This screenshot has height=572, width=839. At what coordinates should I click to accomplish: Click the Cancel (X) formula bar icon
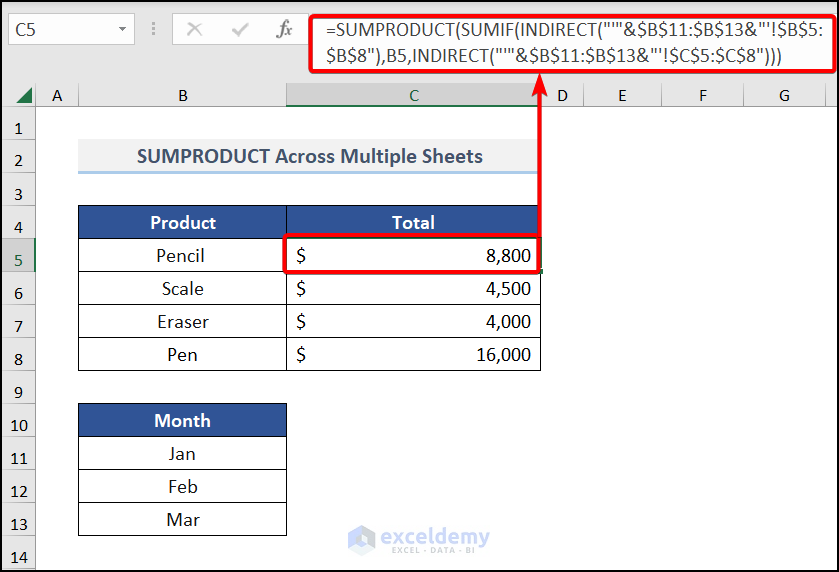[x=195, y=29]
